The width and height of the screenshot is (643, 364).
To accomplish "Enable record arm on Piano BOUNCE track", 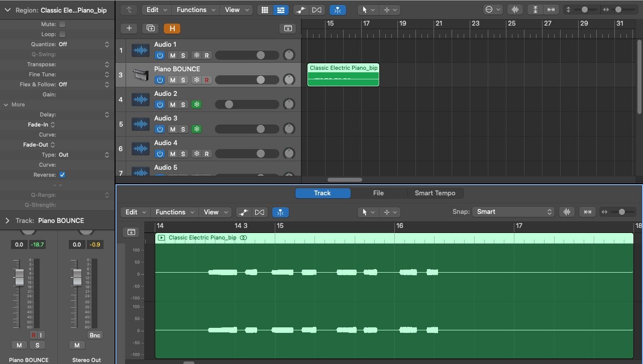I will (206, 80).
